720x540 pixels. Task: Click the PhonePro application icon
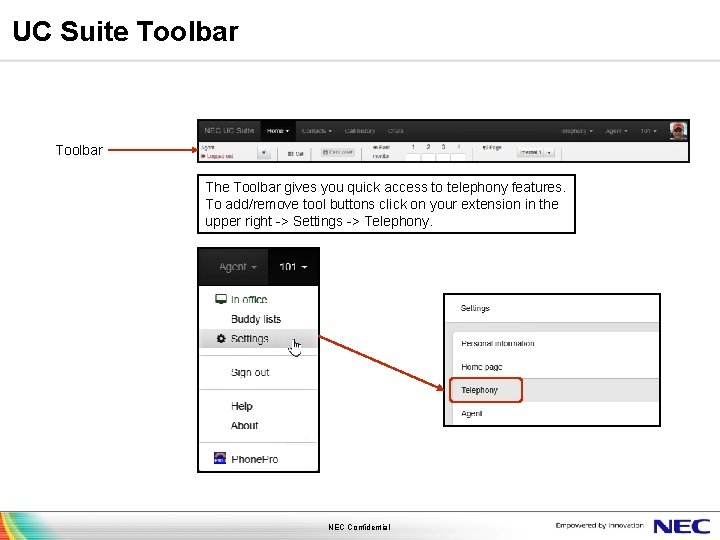[x=220, y=458]
